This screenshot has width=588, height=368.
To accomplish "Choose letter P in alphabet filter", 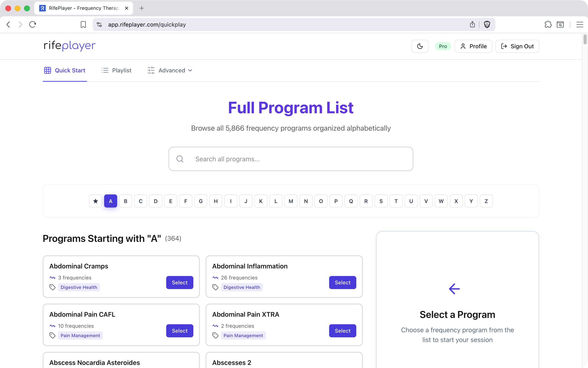I will click(x=336, y=201).
